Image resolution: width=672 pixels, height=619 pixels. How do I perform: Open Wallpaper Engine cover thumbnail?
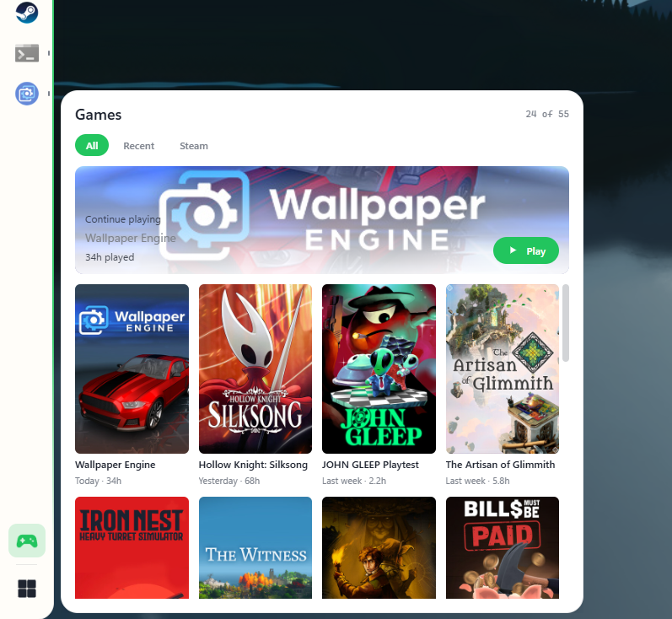pos(132,369)
